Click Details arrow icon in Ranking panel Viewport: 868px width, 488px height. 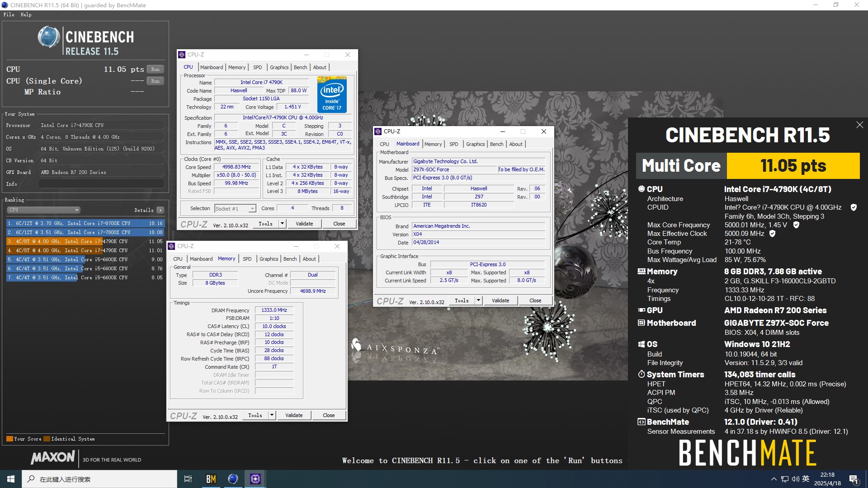point(160,210)
